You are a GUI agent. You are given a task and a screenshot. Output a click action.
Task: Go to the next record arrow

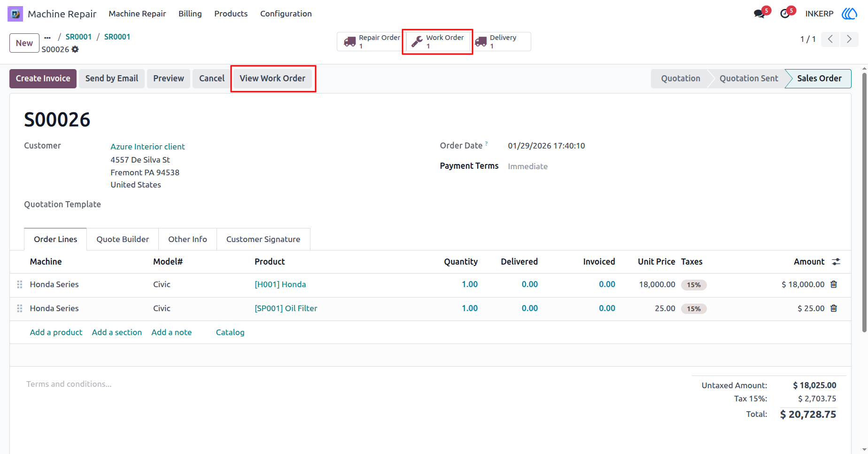849,39
